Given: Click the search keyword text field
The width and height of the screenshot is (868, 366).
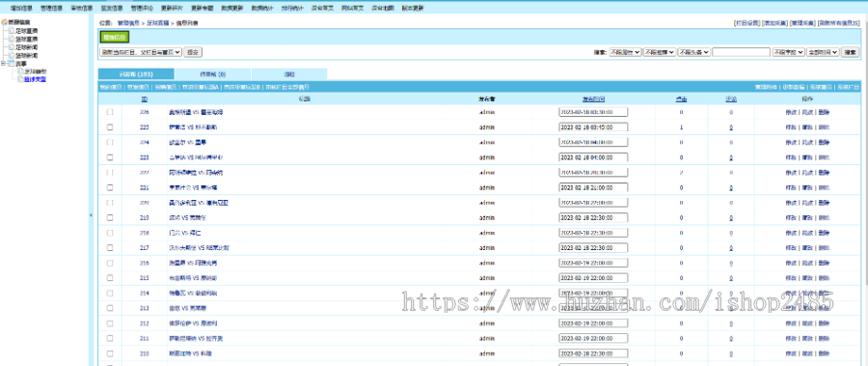Looking at the screenshot, I should point(742,52).
